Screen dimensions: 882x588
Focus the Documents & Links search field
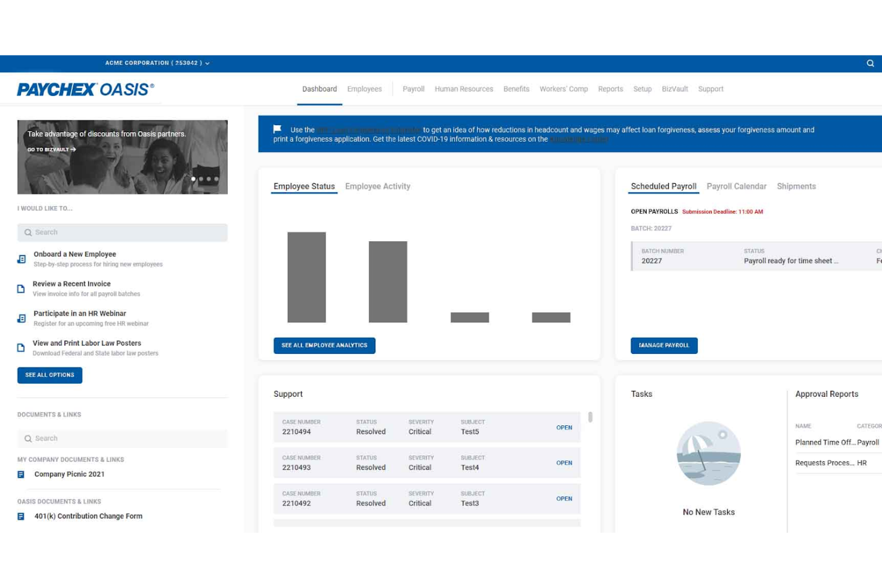(122, 438)
